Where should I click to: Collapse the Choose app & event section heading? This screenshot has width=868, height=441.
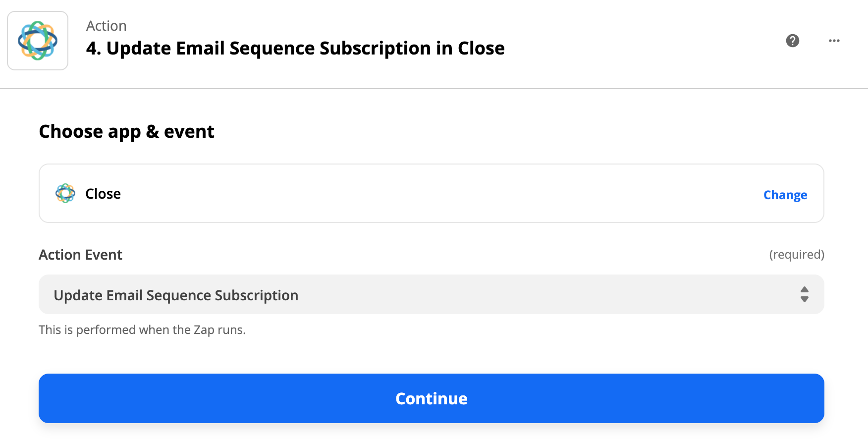pyautogui.click(x=126, y=132)
